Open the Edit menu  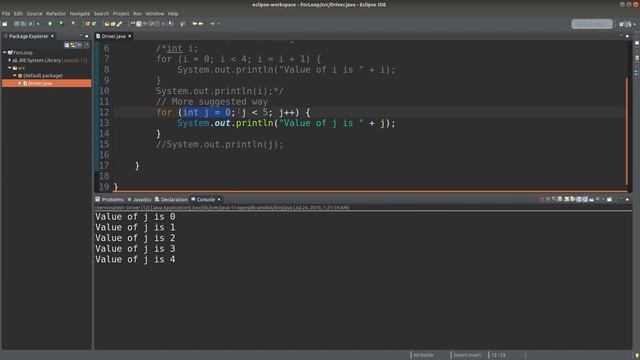click(x=18, y=13)
